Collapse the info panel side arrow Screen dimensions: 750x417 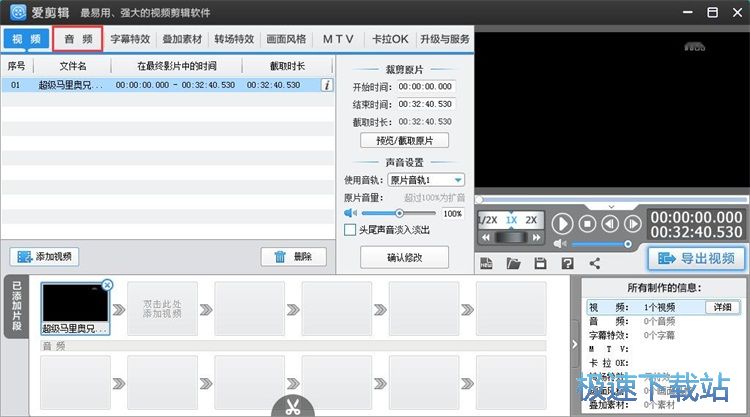tap(574, 344)
